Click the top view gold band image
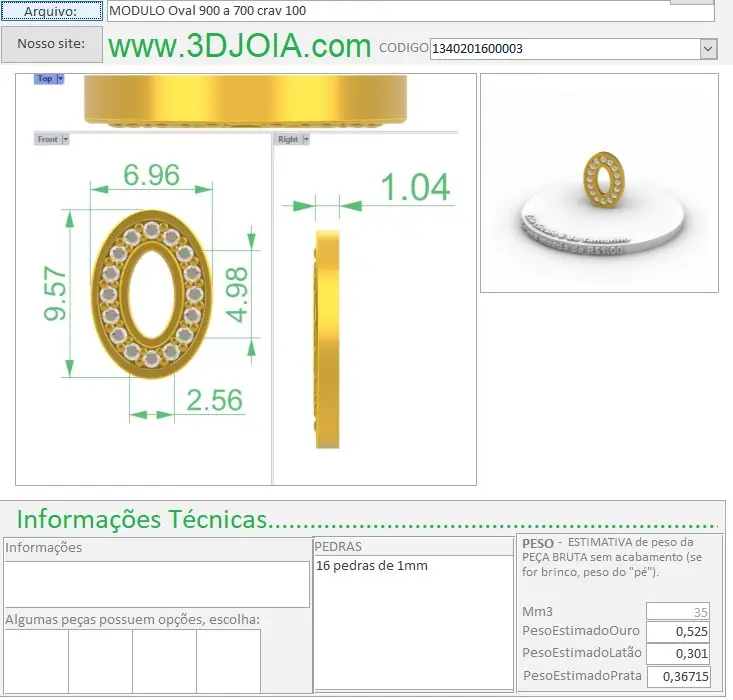 click(x=245, y=101)
